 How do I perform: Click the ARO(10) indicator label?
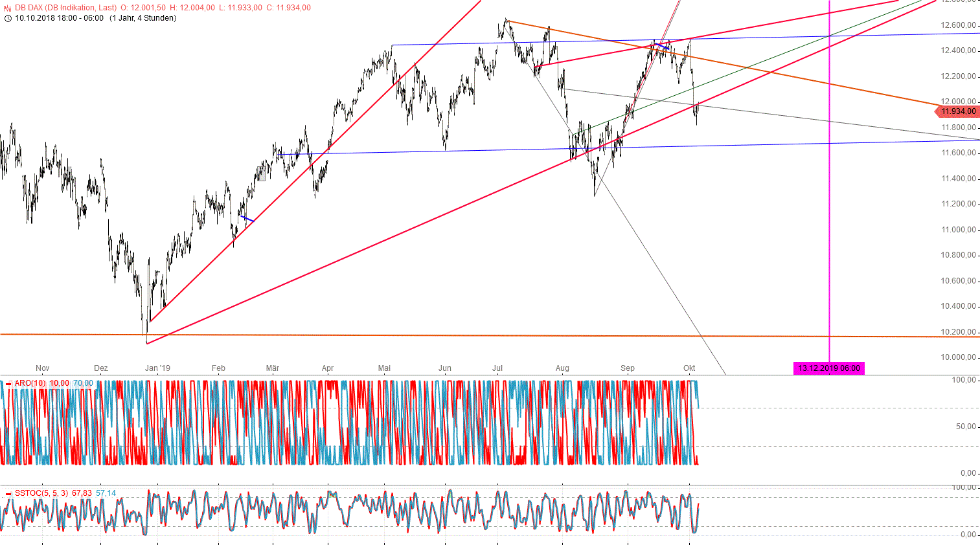click(30, 383)
